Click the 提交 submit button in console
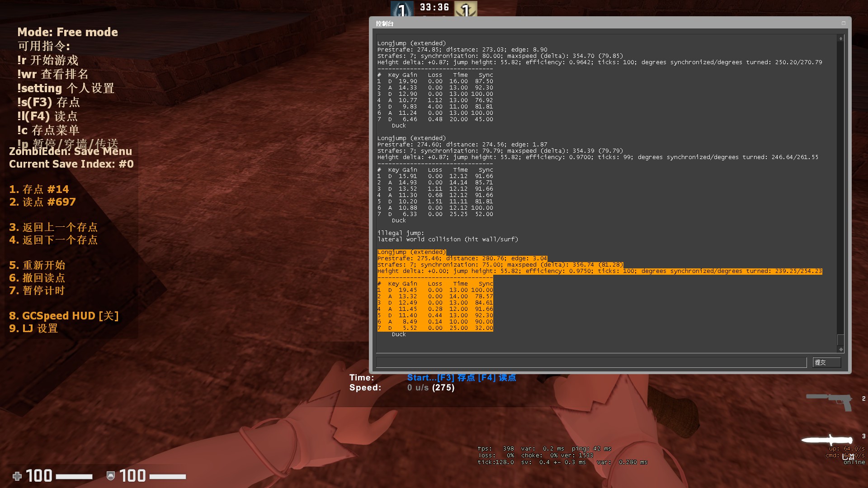868x488 pixels. click(x=826, y=362)
